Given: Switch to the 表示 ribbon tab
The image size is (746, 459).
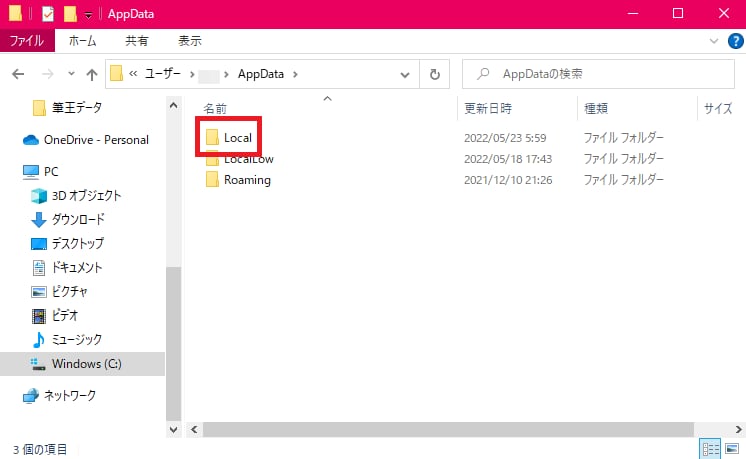Looking at the screenshot, I should (190, 41).
